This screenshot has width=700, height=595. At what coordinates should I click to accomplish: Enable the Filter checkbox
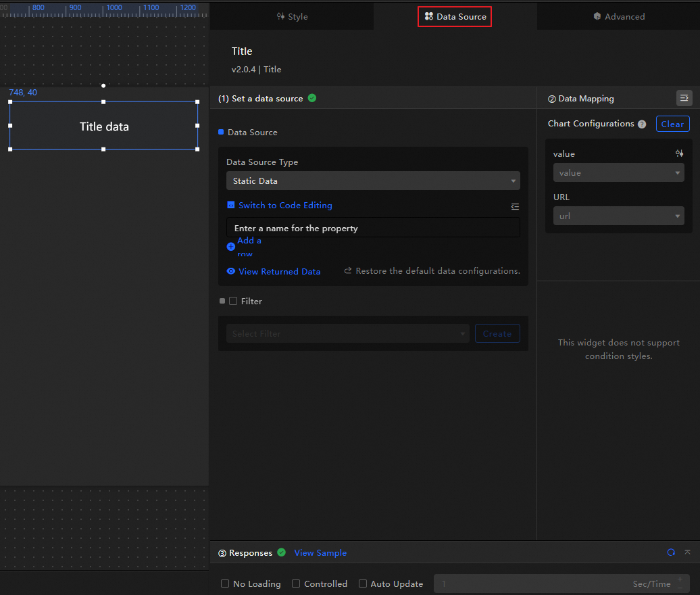click(x=233, y=302)
